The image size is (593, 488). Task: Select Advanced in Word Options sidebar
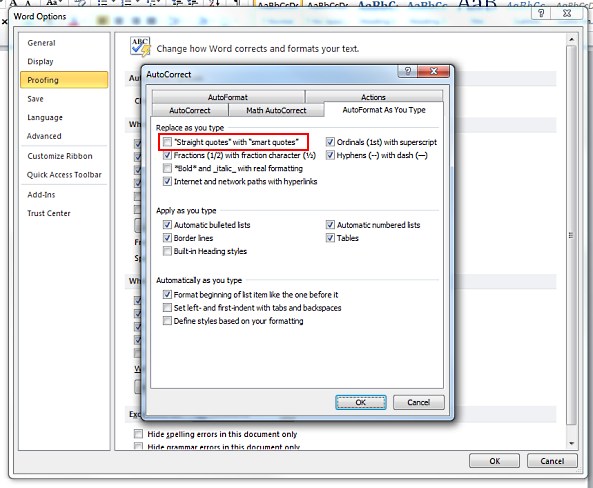[x=44, y=136]
